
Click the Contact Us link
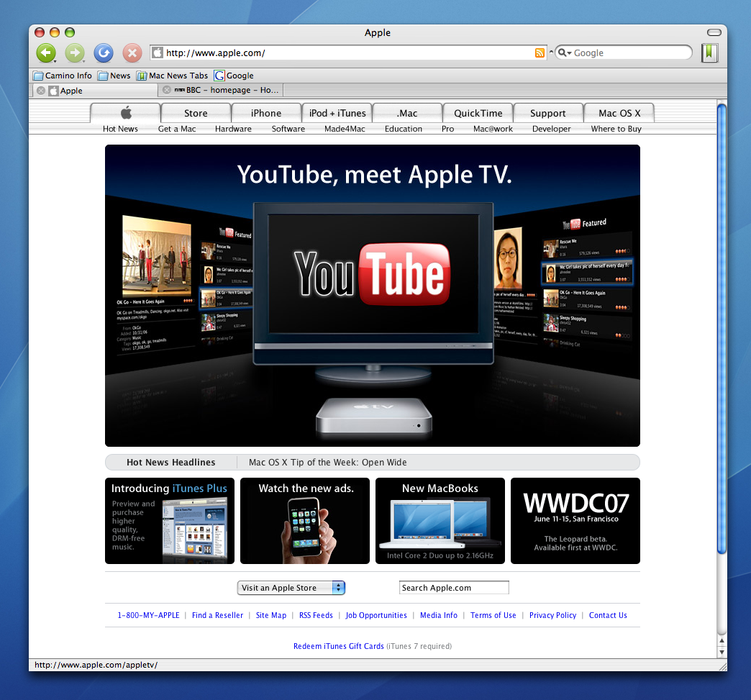pos(608,615)
